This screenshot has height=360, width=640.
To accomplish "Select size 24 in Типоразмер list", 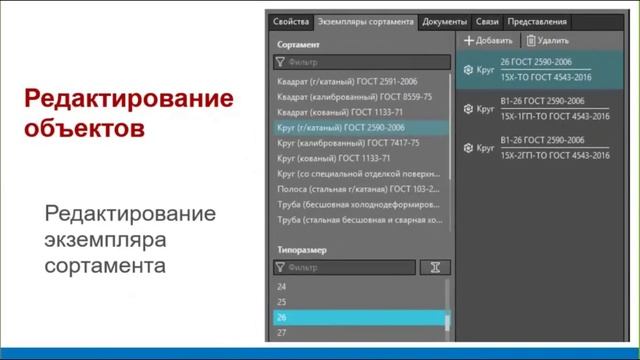I will (x=359, y=287).
